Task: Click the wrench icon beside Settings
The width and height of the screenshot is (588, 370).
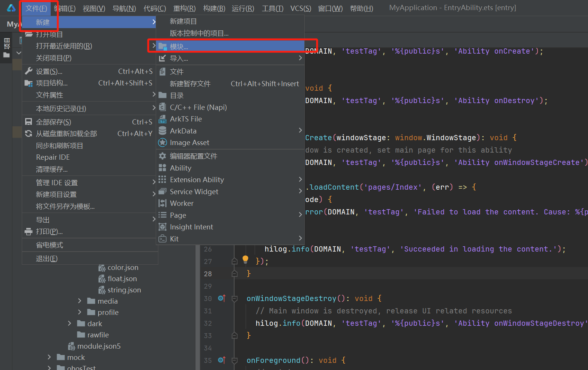Action: pos(29,71)
